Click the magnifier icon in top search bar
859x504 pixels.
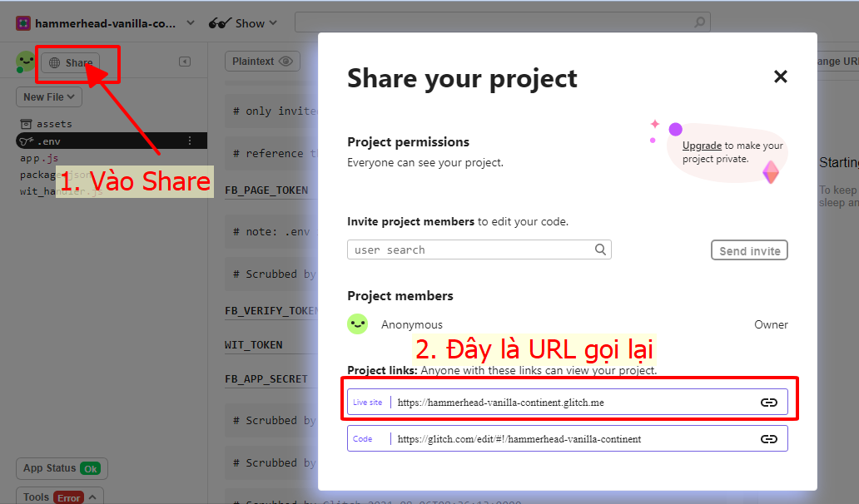(x=699, y=22)
